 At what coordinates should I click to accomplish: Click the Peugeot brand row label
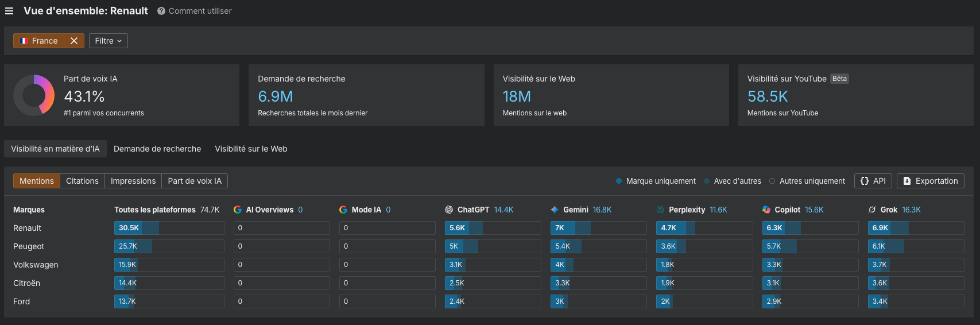pyautogui.click(x=29, y=246)
